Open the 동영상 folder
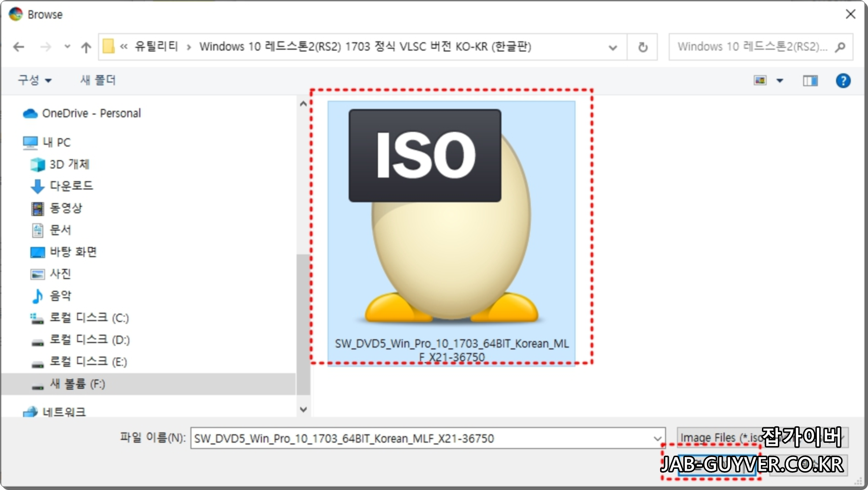 click(56, 208)
